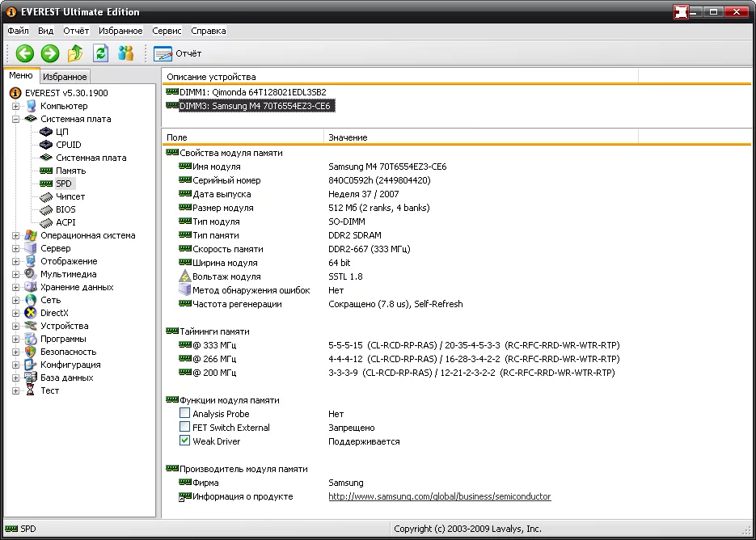The width and height of the screenshot is (756, 540).
Task: Expand the Компьютер tree node
Action: pyautogui.click(x=15, y=106)
